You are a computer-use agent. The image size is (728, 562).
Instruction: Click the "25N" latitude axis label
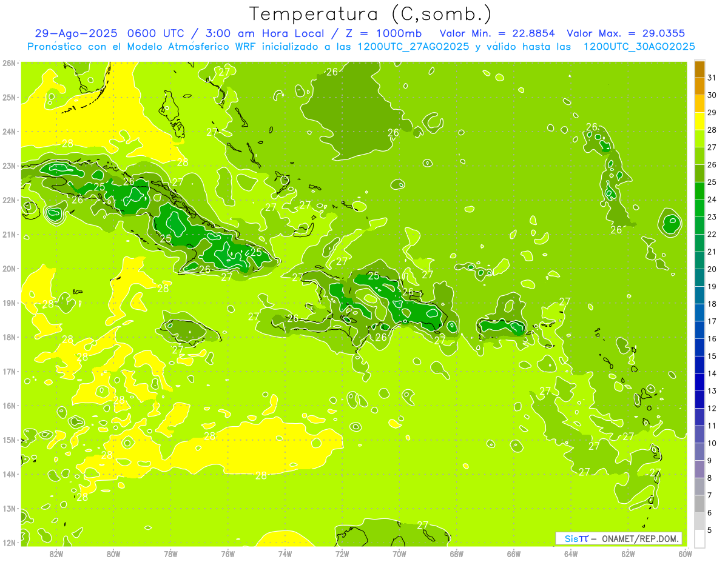click(x=8, y=98)
